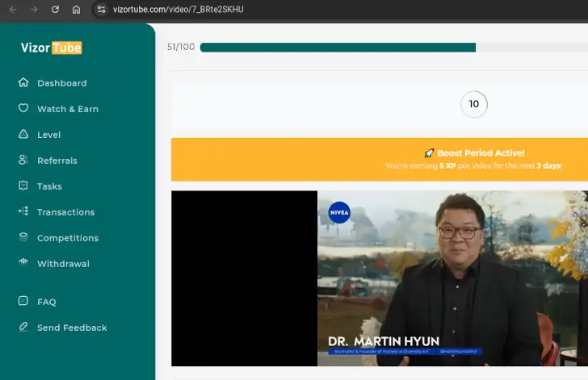
Task: Open Watch & Earn page
Action: pos(68,109)
